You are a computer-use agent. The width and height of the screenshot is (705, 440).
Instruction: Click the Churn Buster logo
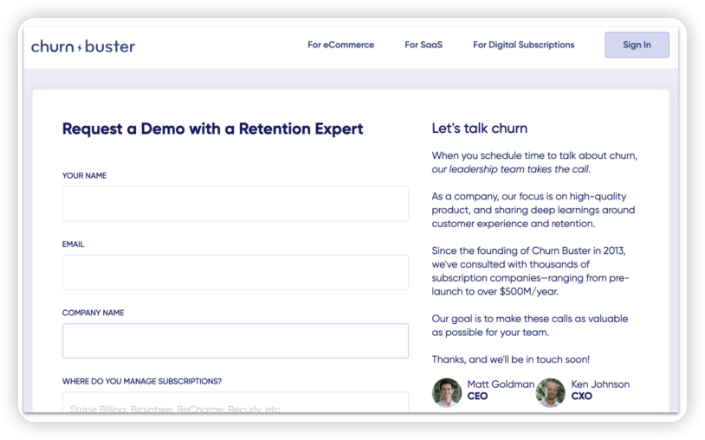click(x=82, y=45)
